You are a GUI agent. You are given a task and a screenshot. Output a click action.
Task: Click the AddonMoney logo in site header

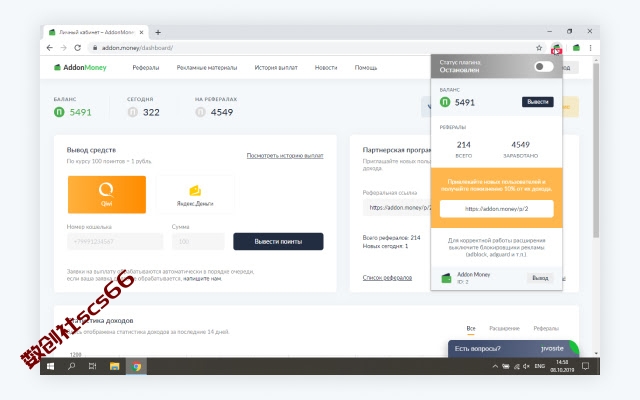coord(80,67)
